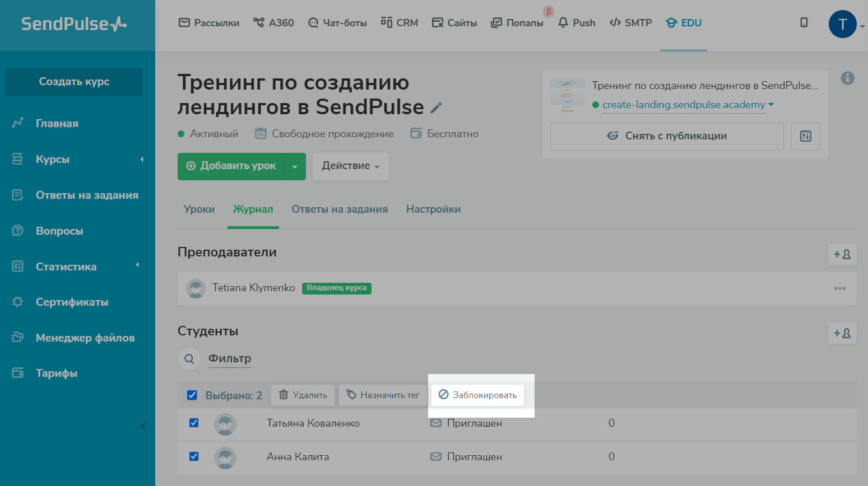Go to Вопросы in the sidebar

(59, 231)
